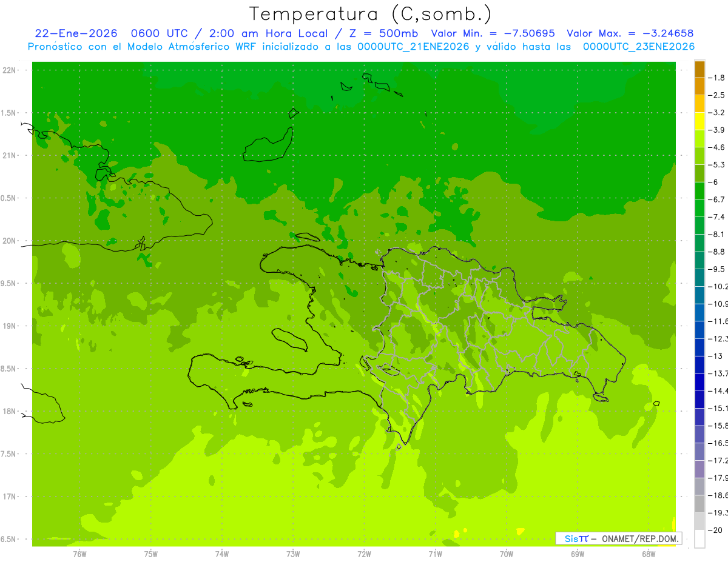The width and height of the screenshot is (728, 562).
Task: Pick the olive-green swatch between -5.3 and -6
Action: coord(699,173)
